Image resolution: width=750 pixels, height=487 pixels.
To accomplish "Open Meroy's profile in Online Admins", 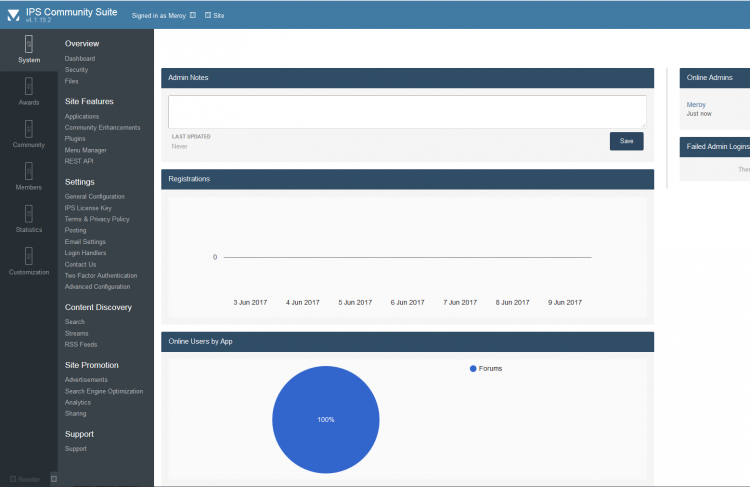I will coord(697,104).
